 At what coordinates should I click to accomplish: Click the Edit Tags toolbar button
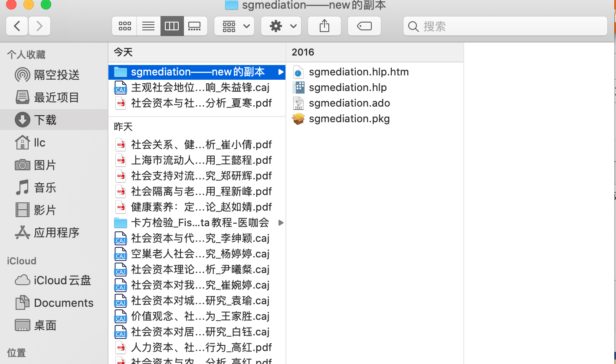coord(364,26)
